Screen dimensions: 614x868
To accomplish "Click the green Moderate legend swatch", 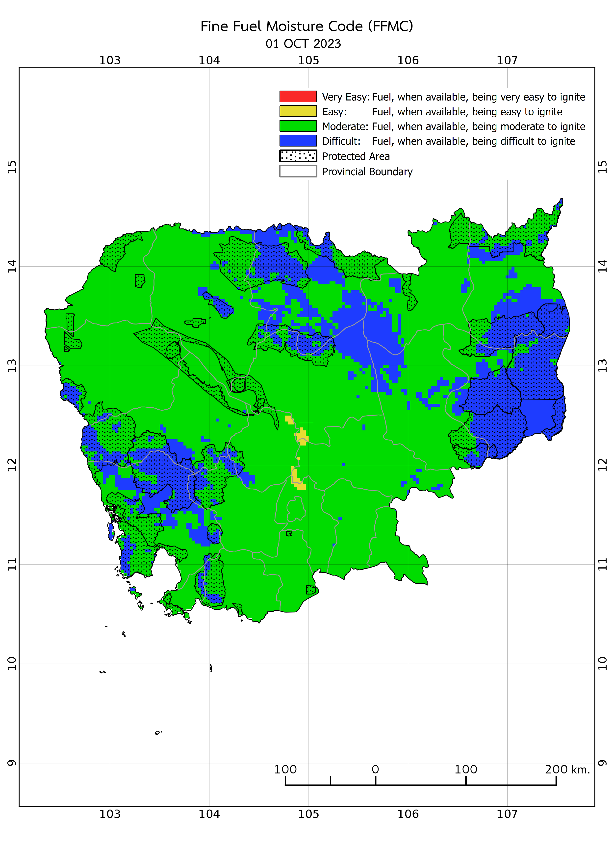I will pos(298,126).
